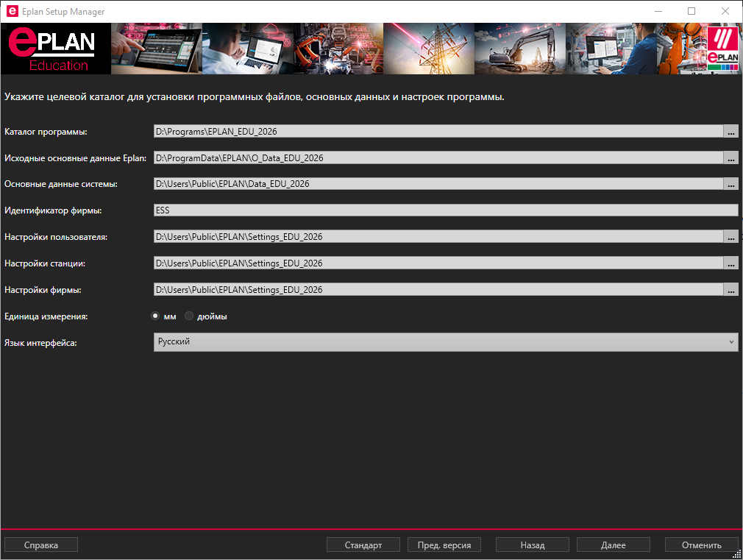Click the EPLAN Education logo in banner

click(55, 49)
